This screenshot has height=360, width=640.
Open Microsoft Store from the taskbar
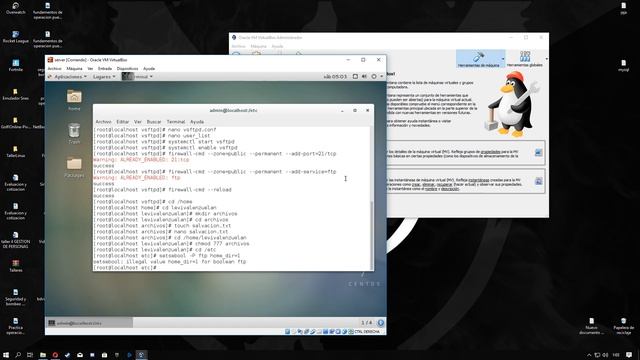pyautogui.click(x=104, y=355)
